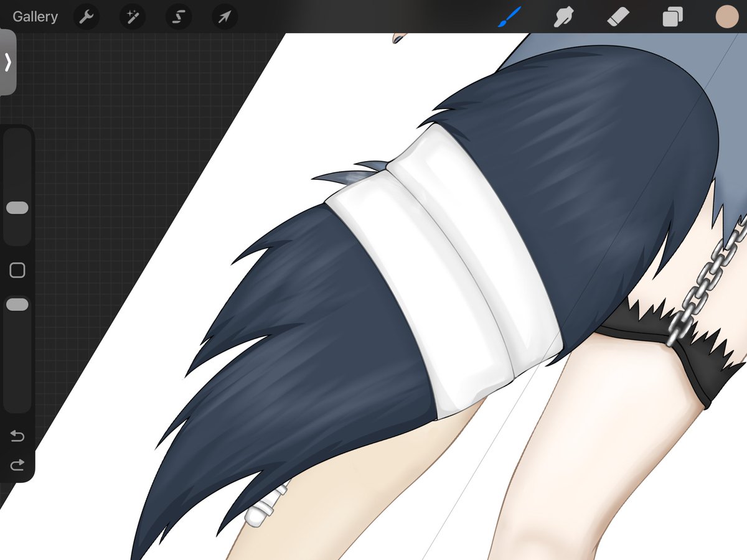Screen dimensions: 747x560
Task: Activate the Selection tool
Action: pyautogui.click(x=178, y=17)
